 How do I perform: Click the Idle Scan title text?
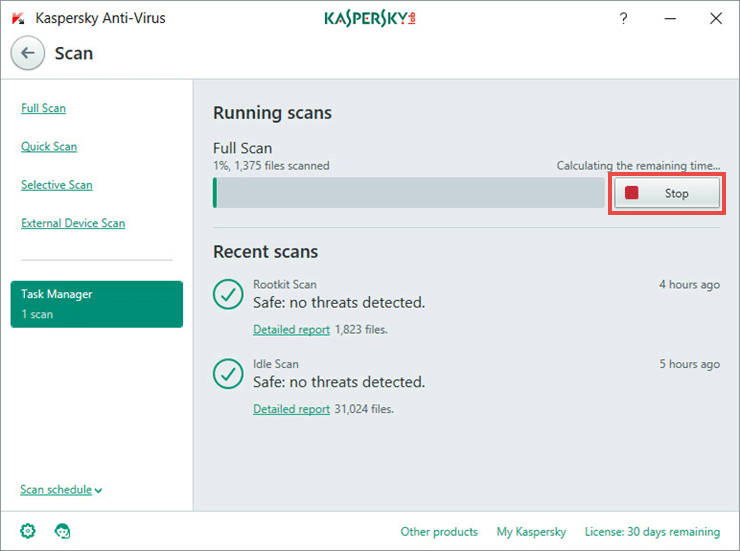[276, 364]
